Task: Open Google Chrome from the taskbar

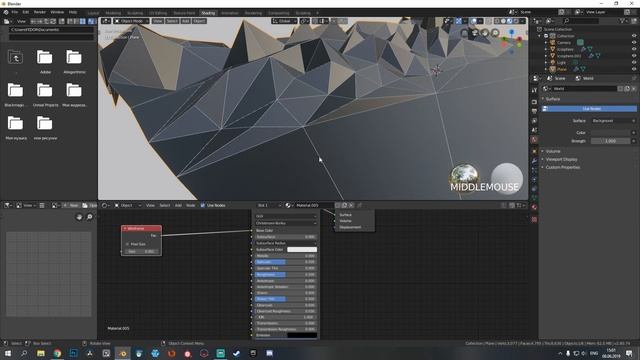Action: pos(57,353)
